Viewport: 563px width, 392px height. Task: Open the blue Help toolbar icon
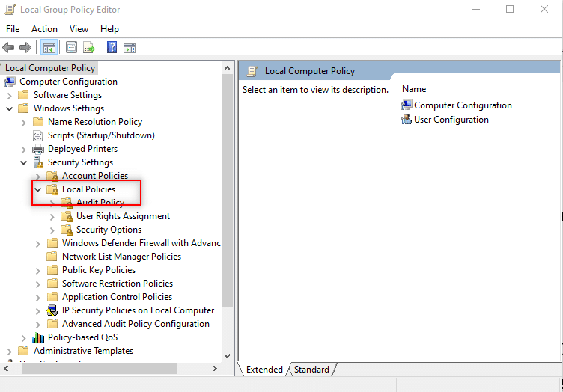tap(112, 47)
